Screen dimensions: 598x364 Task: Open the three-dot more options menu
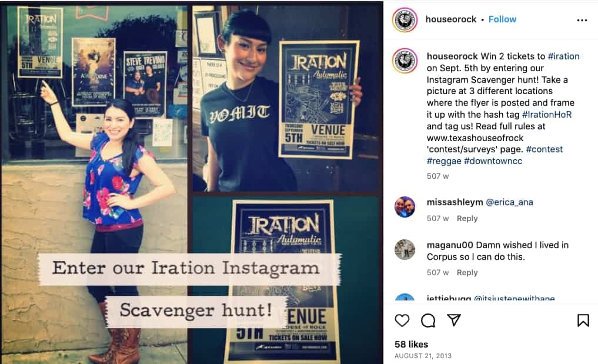pyautogui.click(x=582, y=20)
